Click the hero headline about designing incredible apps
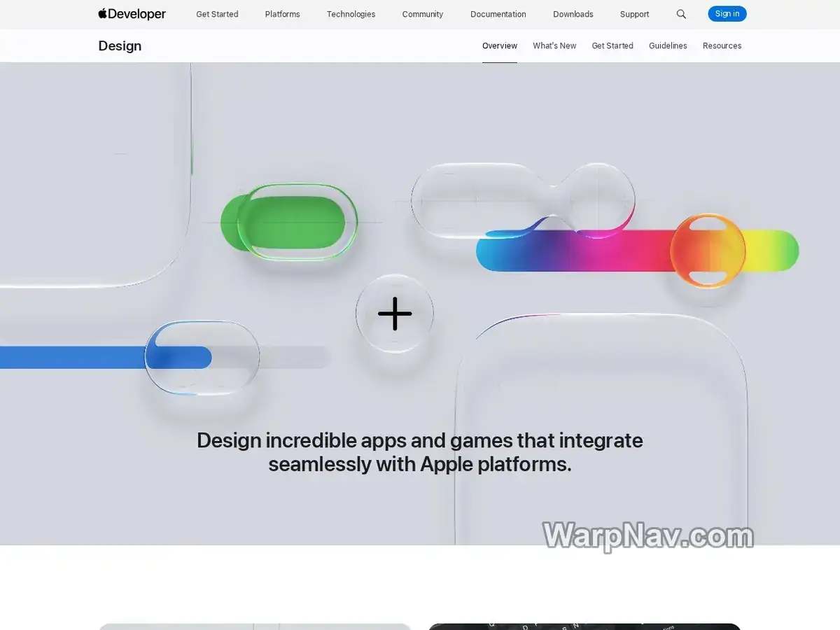This screenshot has height=630, width=840. click(x=420, y=452)
